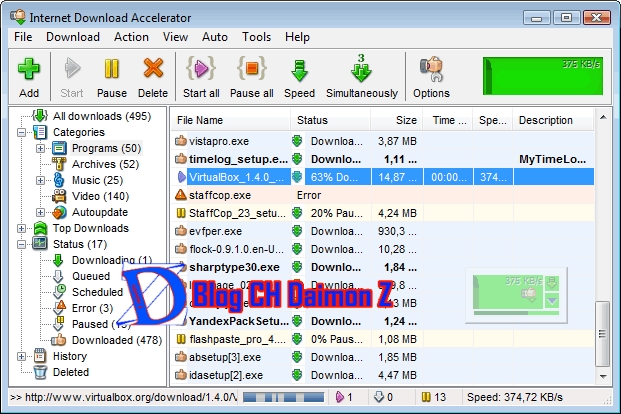
Task: Select the idasetup[2].exe row
Action: (383, 375)
